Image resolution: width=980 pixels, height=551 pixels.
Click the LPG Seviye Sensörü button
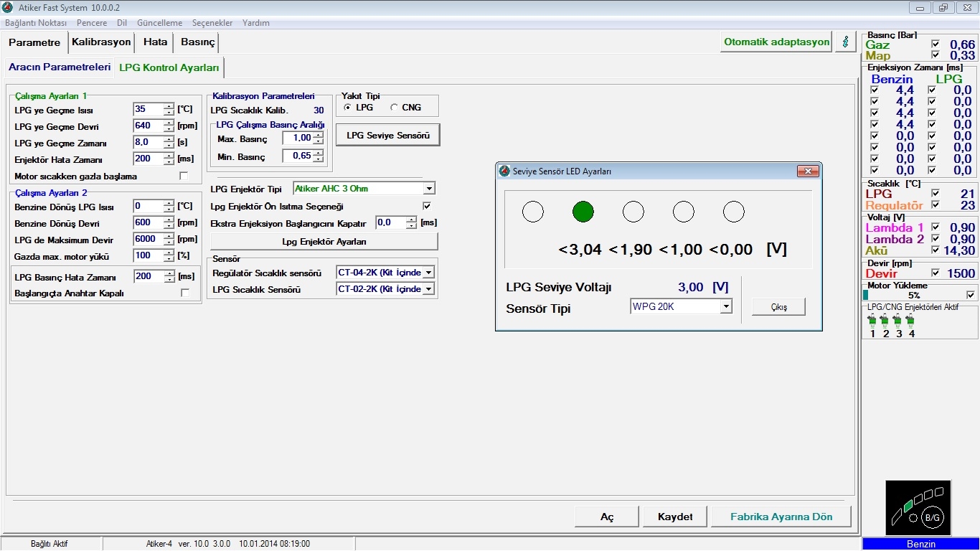click(x=388, y=135)
